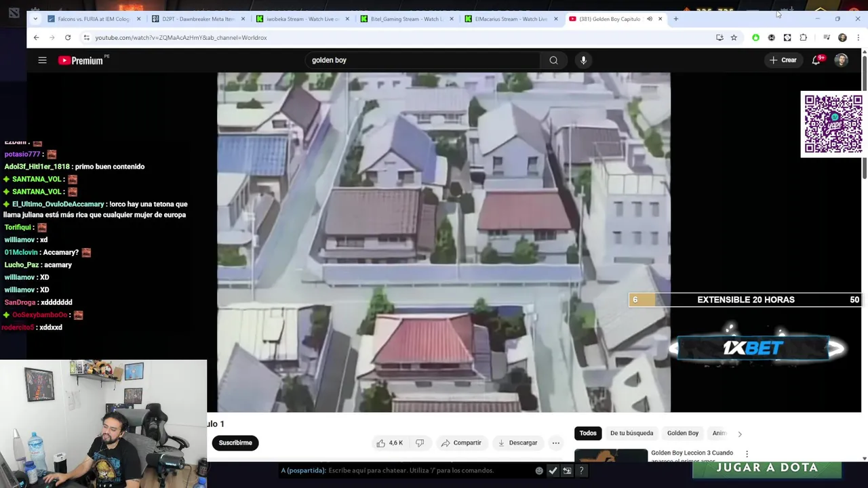
Task: Open the emoji picker in Dota chat
Action: pyautogui.click(x=539, y=470)
